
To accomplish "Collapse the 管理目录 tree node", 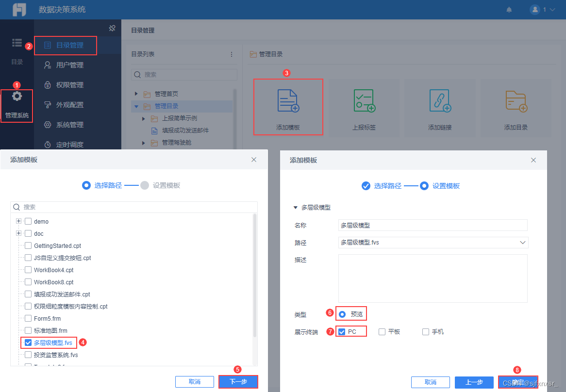I will pos(136,106).
